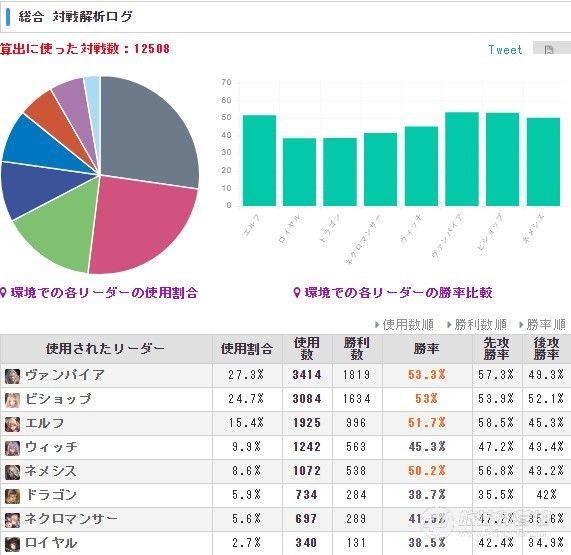Click the ヴァンパイア bar in the chart
The width and height of the screenshot is (571, 555).
[x=462, y=159]
